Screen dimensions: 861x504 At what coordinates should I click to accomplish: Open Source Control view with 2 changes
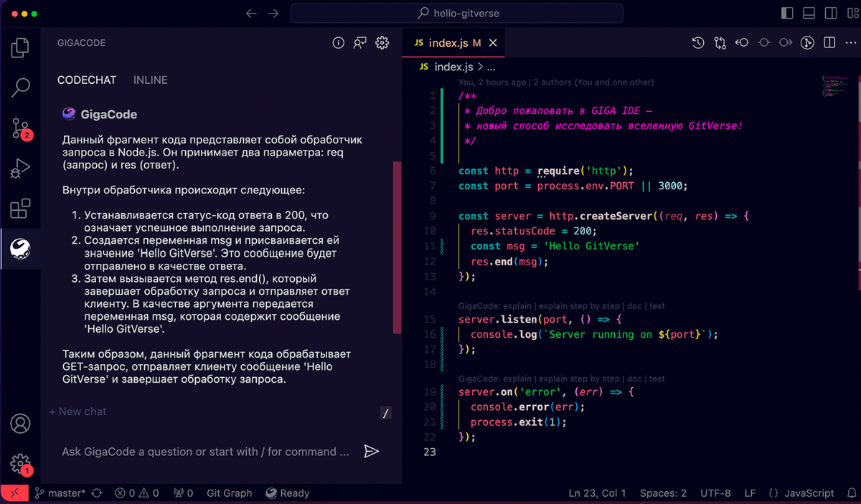(x=20, y=129)
